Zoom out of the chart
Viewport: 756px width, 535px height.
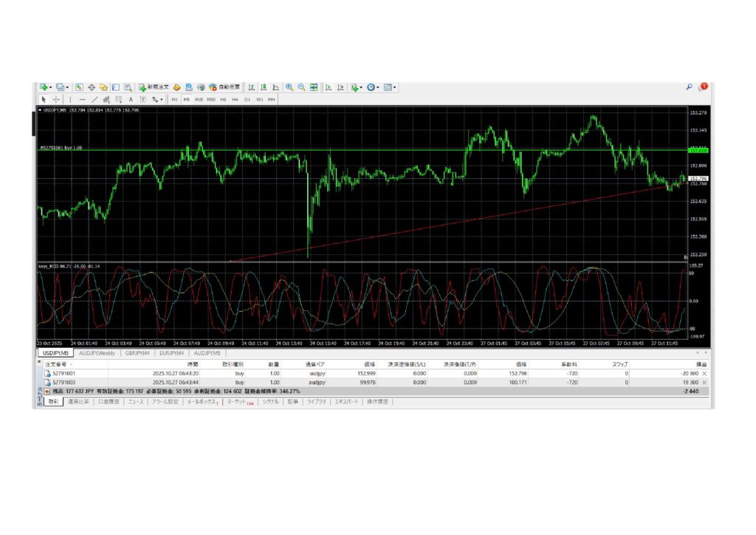pyautogui.click(x=301, y=87)
